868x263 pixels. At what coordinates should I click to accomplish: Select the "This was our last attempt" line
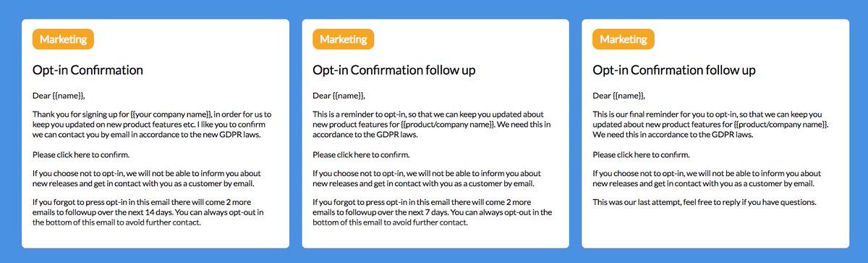click(704, 202)
